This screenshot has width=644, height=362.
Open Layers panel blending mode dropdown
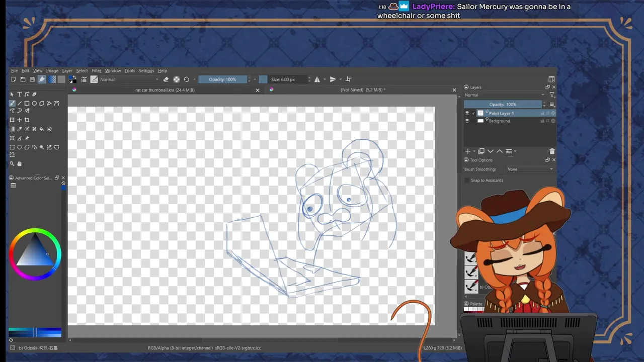coord(505,95)
